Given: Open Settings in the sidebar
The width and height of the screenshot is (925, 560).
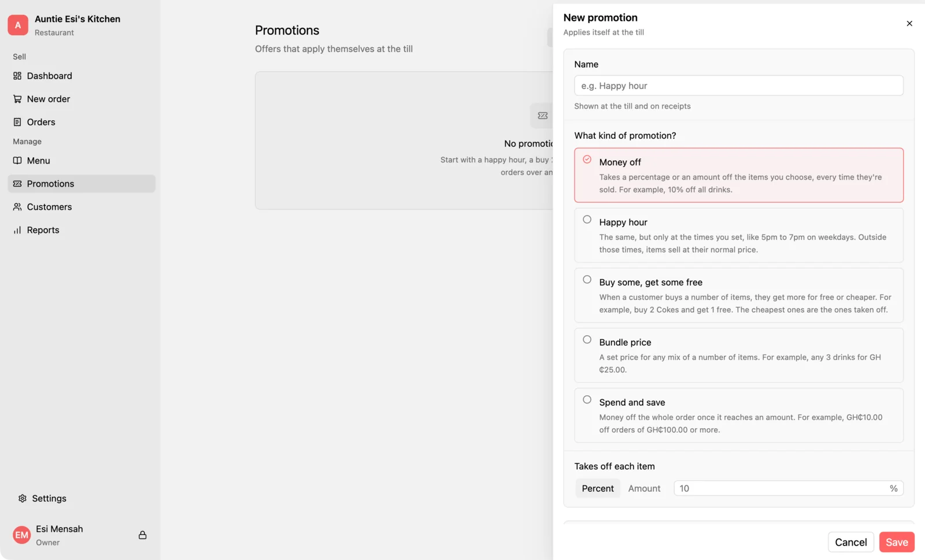Looking at the screenshot, I should (82, 498).
